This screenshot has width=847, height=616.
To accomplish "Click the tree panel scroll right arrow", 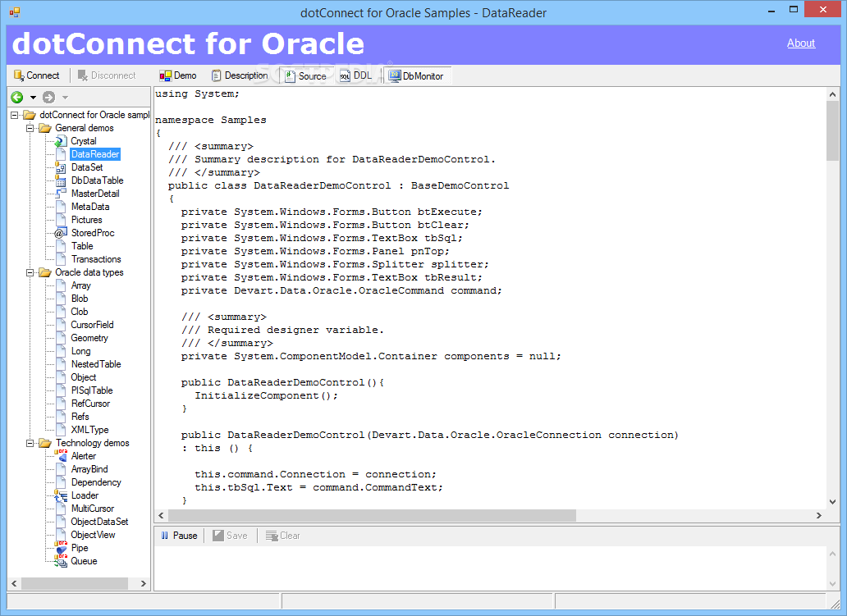I will pyautogui.click(x=143, y=584).
